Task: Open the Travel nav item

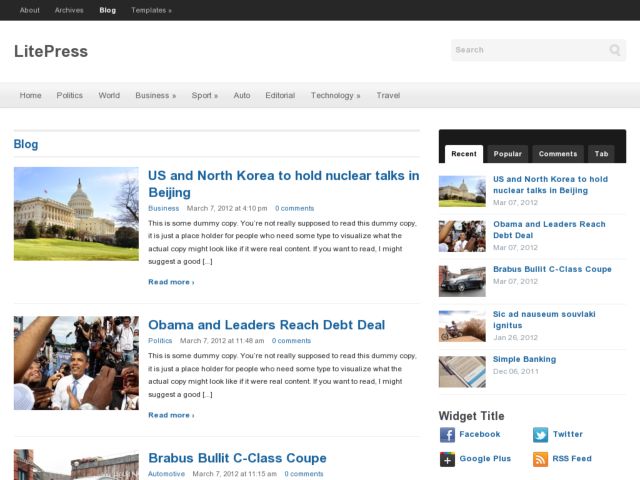Action: [x=388, y=96]
